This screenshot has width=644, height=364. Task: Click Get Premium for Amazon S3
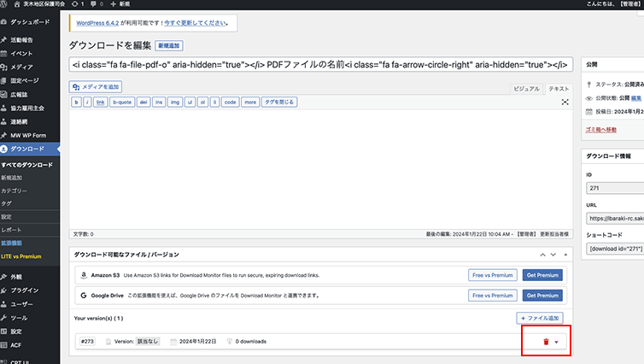pos(542,275)
